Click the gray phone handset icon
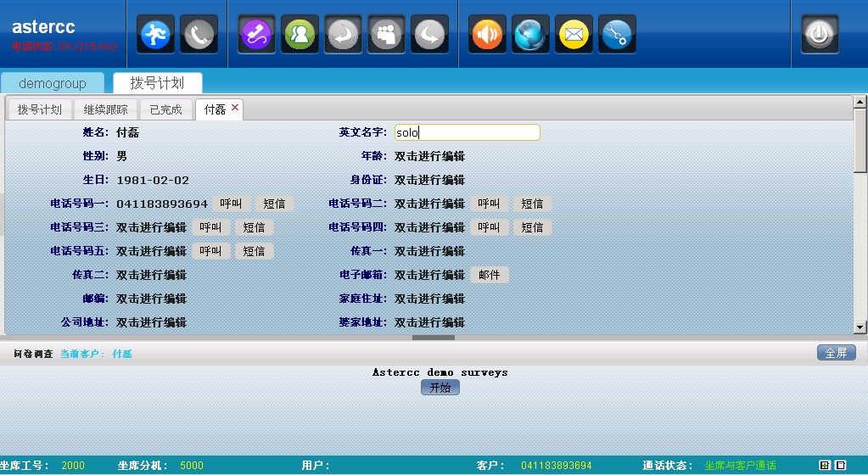Viewport: 868px width, 475px height. tap(199, 34)
